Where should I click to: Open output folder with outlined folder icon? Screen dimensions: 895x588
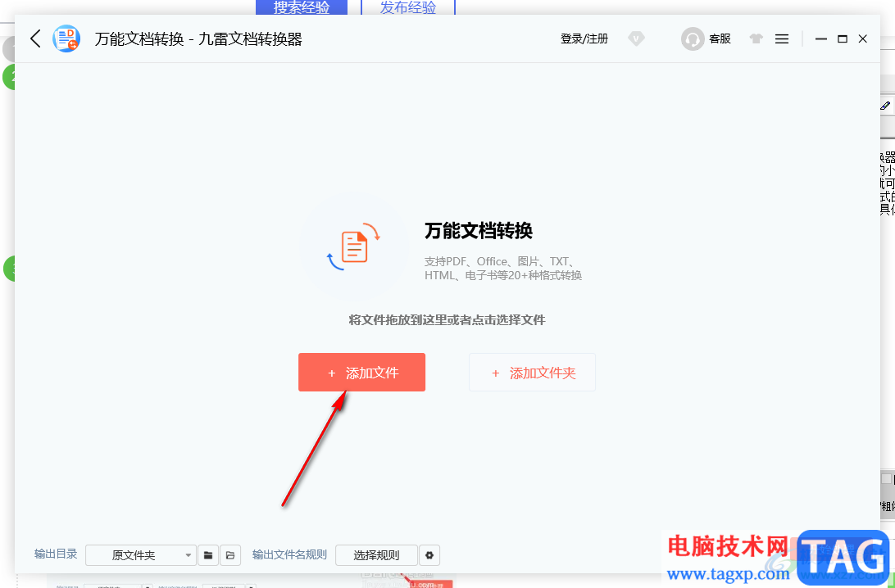coord(230,555)
